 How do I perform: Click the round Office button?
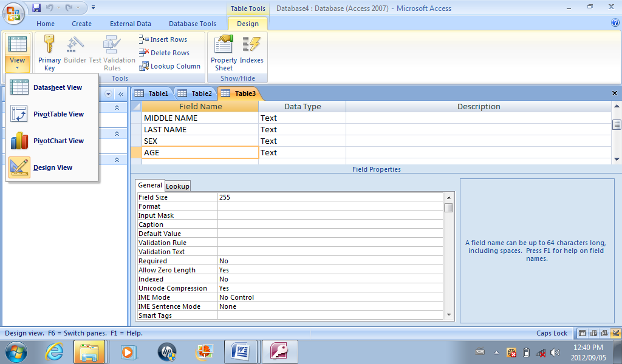click(x=13, y=13)
